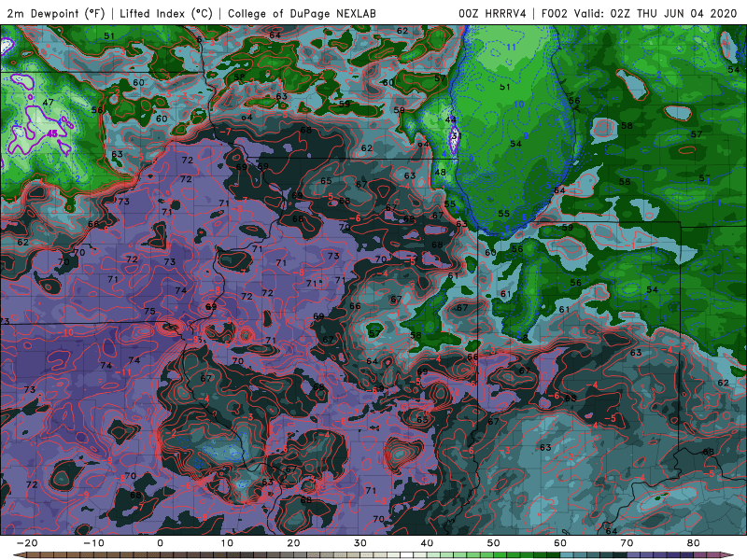
Task: Click the magenta "45" dewpoint value
Action: pos(52,134)
